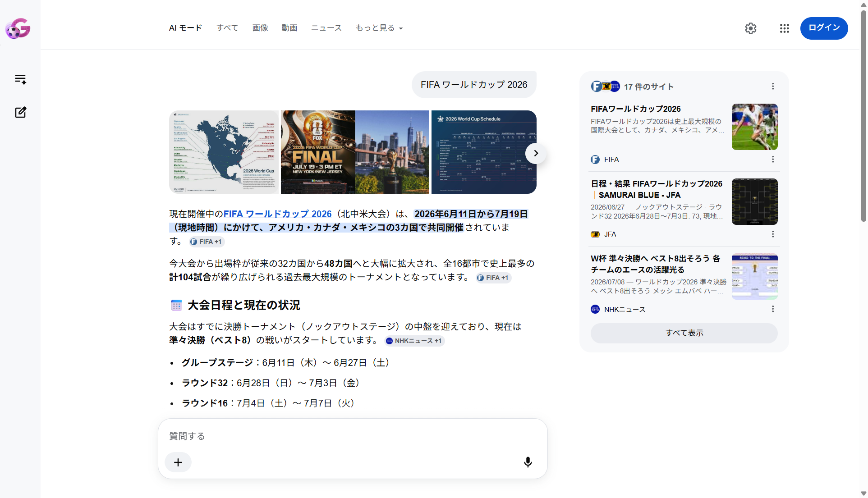The width and height of the screenshot is (868, 498).
Task: Click the page vertical scrollbar
Action: 863,115
